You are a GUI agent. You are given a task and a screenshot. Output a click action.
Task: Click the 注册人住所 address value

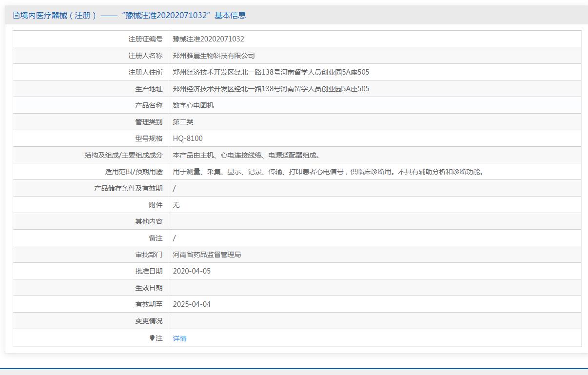[x=271, y=72]
